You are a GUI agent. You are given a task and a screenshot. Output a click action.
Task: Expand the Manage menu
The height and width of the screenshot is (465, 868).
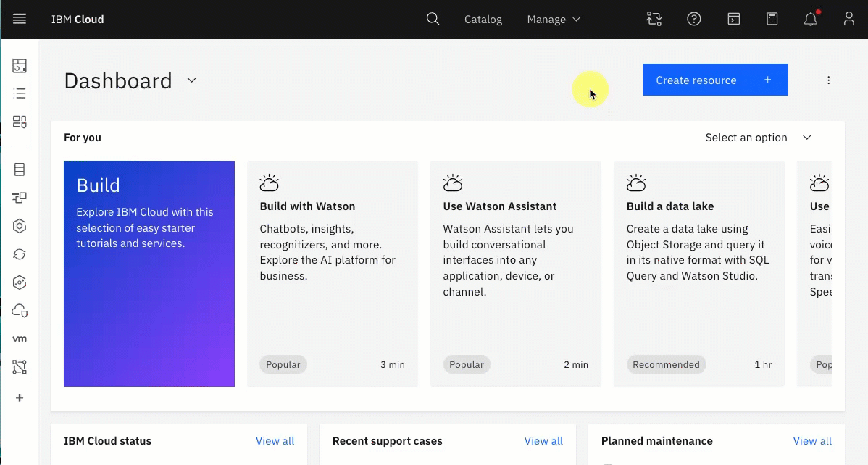(x=554, y=20)
